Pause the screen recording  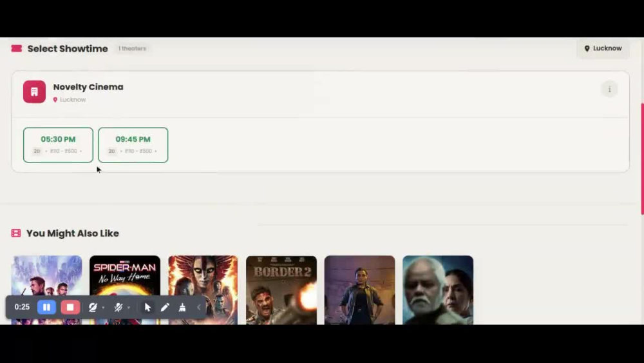pos(46,307)
